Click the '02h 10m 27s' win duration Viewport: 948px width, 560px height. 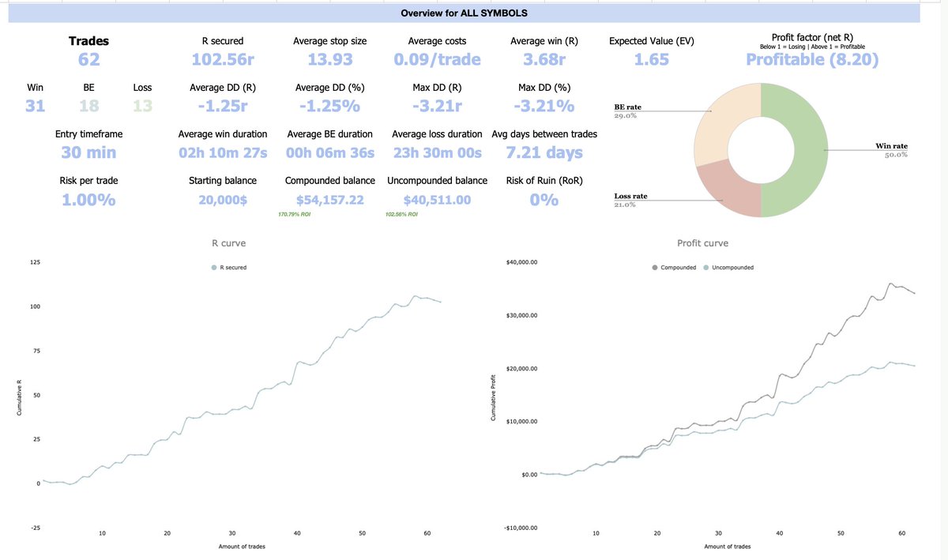click(223, 152)
